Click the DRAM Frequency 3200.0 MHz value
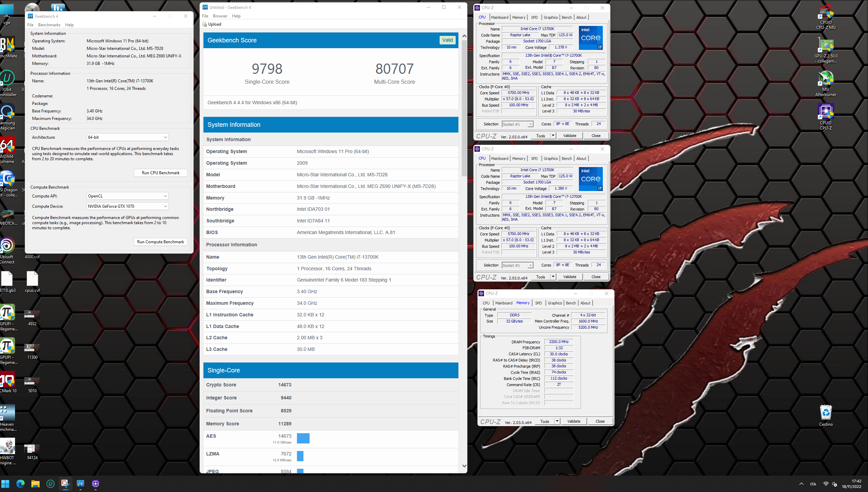Viewport: 868px width, 492px height. 559,342
